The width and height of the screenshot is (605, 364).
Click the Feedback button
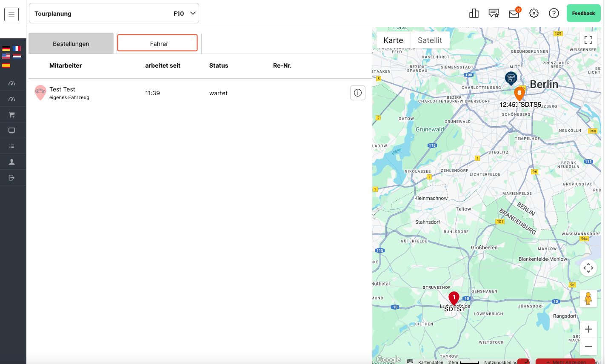point(584,13)
